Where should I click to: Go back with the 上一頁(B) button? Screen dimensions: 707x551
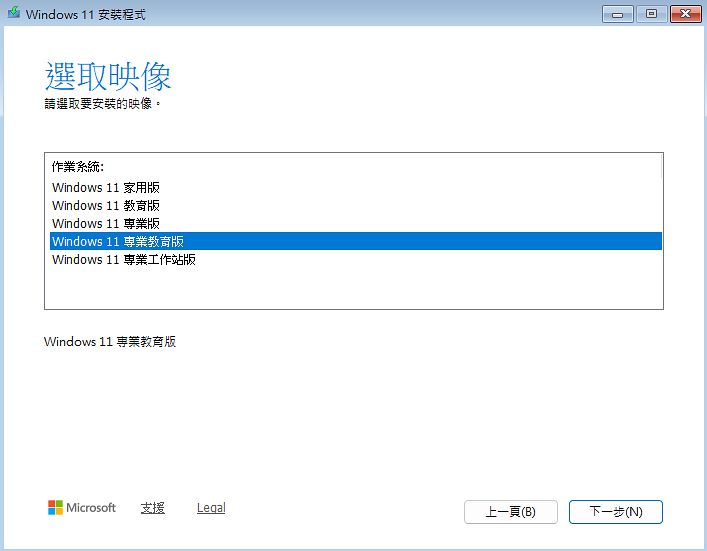(510, 512)
